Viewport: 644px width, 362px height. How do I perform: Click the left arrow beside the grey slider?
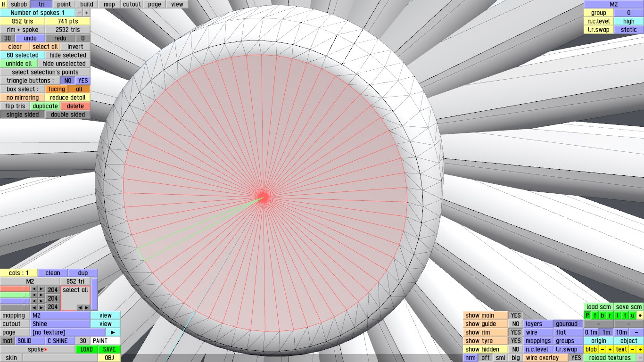pyautogui.click(x=34, y=307)
